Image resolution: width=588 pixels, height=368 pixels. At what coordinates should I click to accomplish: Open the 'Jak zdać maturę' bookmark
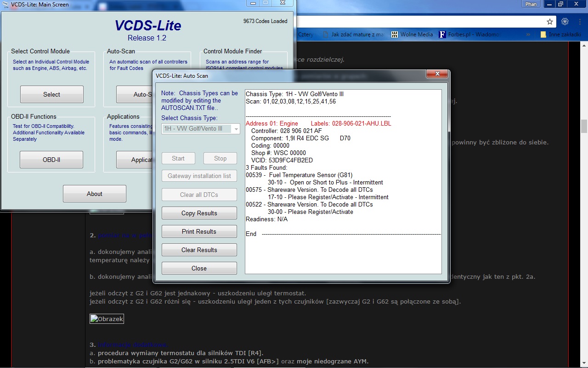[354, 34]
